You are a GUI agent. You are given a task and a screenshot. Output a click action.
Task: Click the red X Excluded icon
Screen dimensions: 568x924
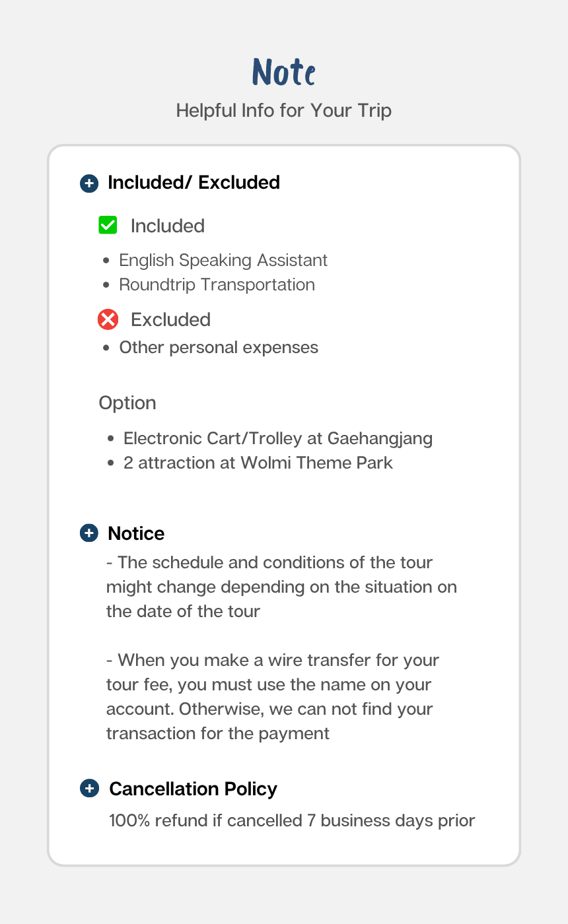[108, 319]
